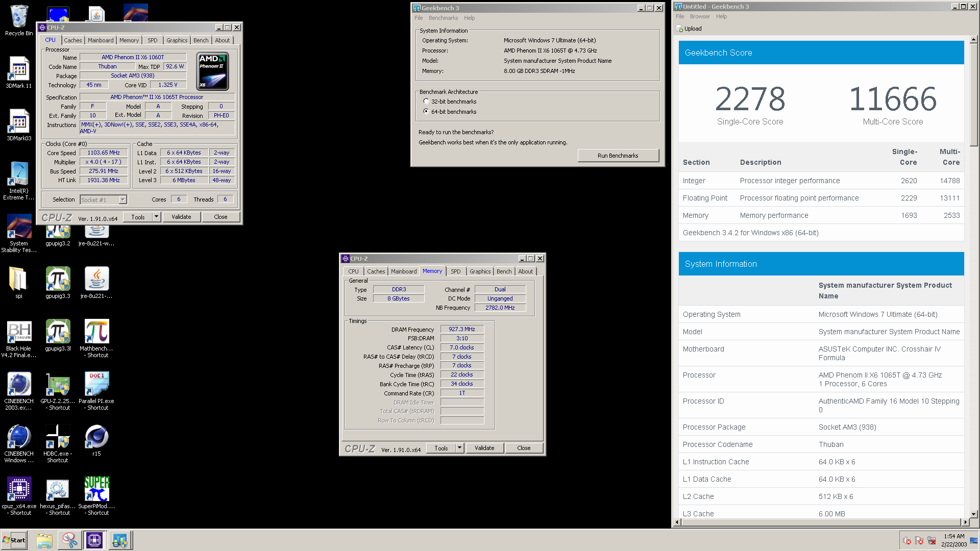Open the Intel(R) Extreme Tuning desktop icon

tap(19, 181)
